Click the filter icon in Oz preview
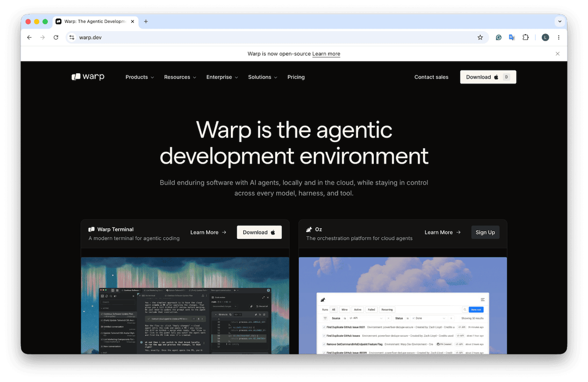Image resolution: width=588 pixels, height=382 pixels. click(325, 318)
